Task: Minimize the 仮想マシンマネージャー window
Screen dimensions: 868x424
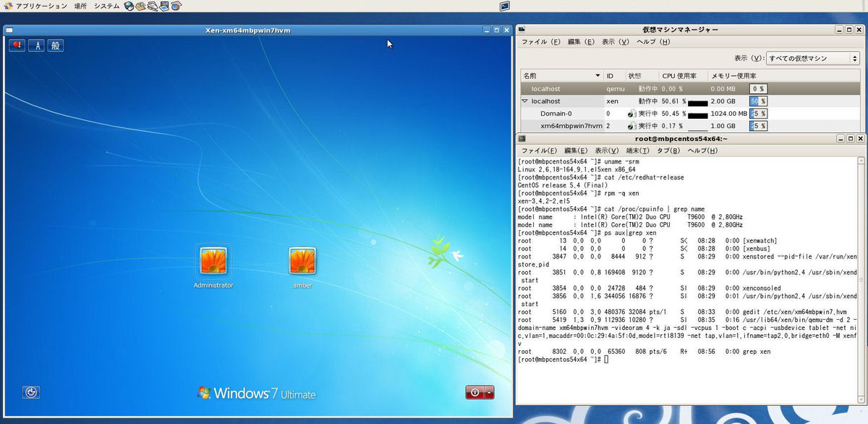Action: 838,30
